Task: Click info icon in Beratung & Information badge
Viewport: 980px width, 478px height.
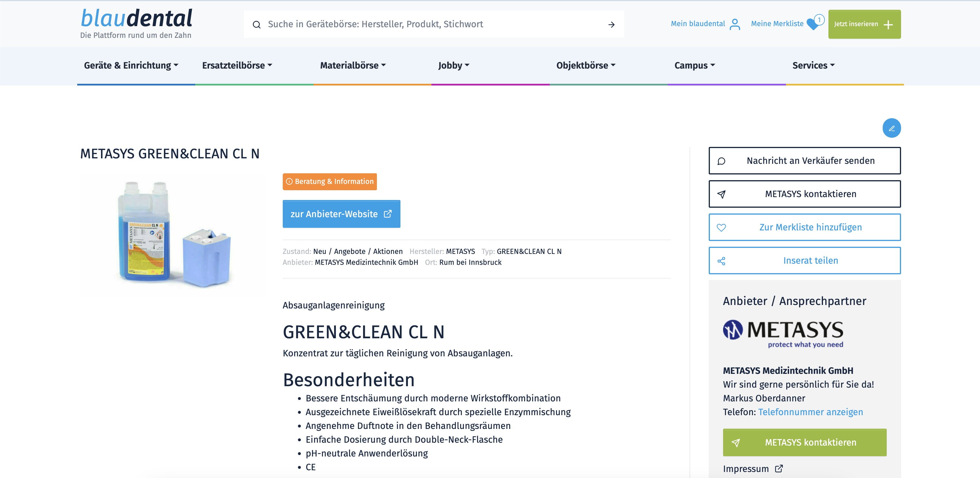Action: [x=289, y=181]
